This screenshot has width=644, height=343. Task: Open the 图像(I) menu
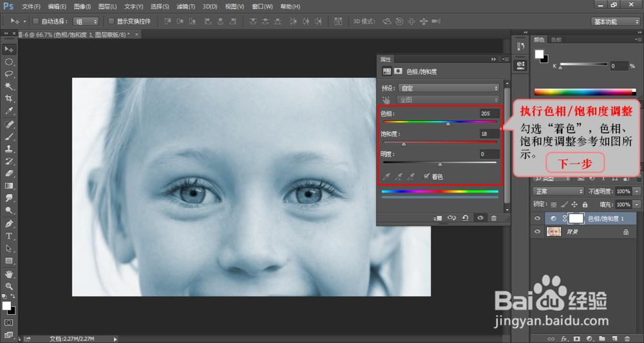82,6
